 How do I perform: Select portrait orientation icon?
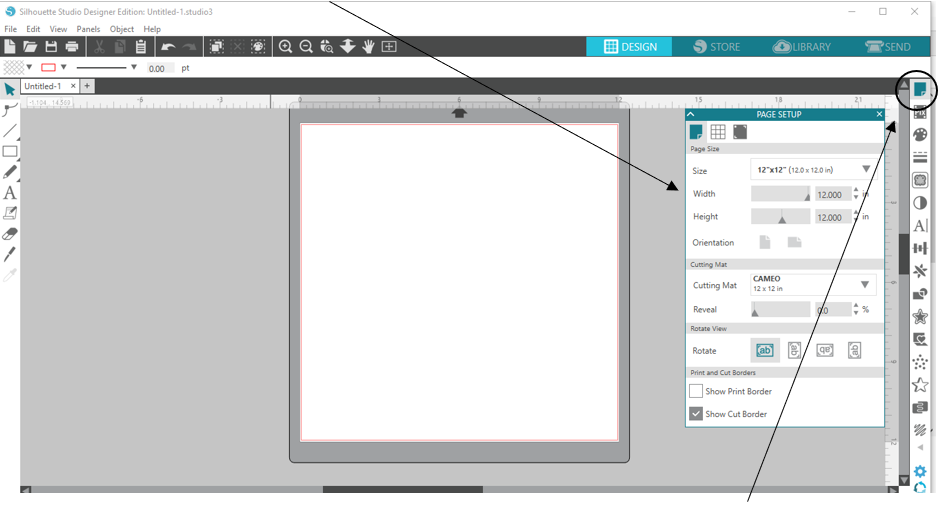pos(765,242)
